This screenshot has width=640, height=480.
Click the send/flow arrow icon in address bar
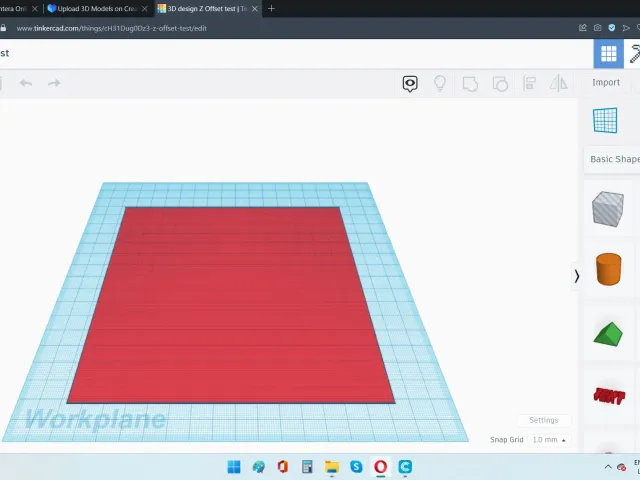626,28
